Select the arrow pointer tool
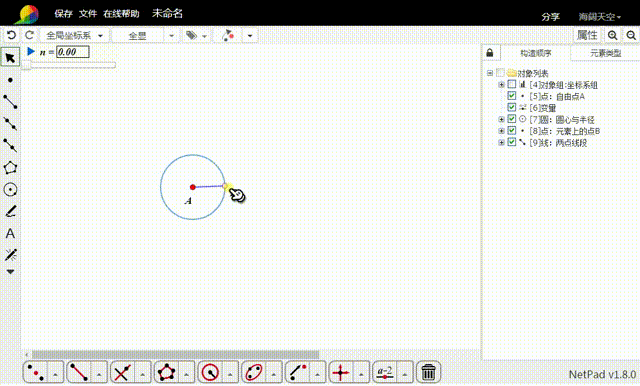The image size is (640, 386). (10, 58)
